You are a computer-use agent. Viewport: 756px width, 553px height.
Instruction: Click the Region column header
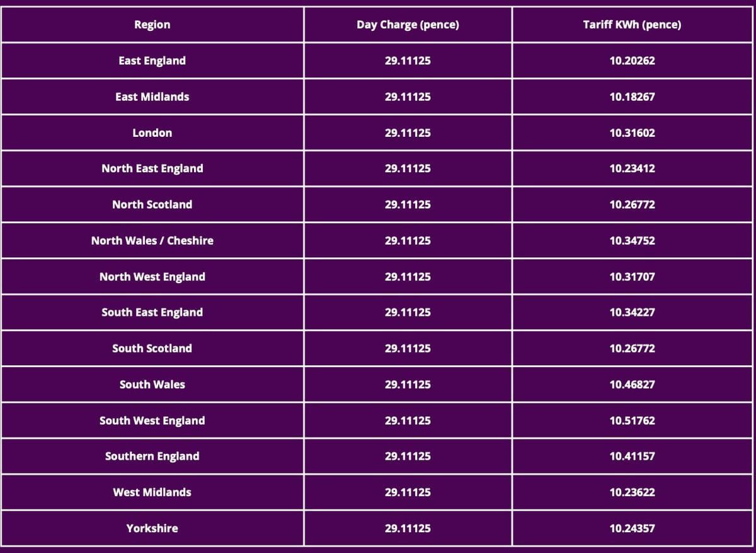[x=152, y=25]
